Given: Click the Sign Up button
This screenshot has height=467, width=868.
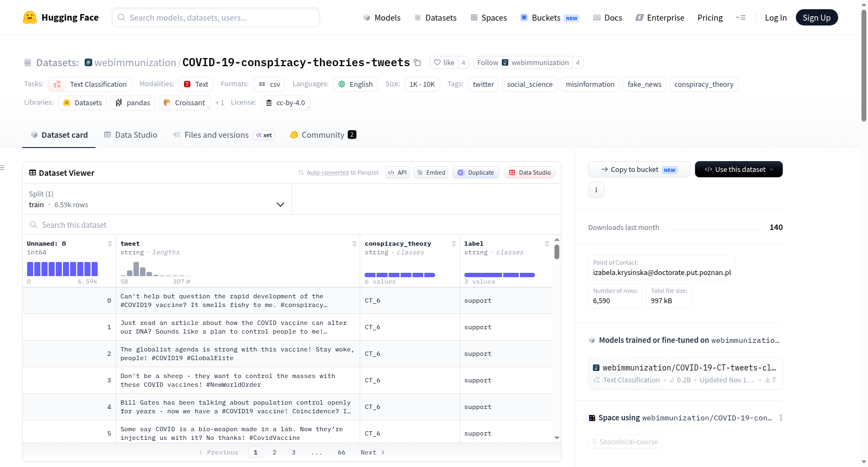Looking at the screenshot, I should click(x=817, y=17).
